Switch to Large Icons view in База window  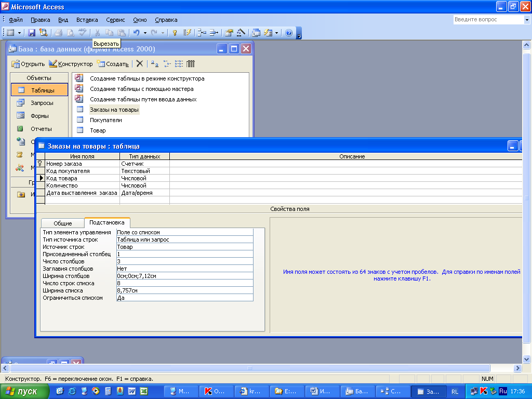click(x=155, y=63)
